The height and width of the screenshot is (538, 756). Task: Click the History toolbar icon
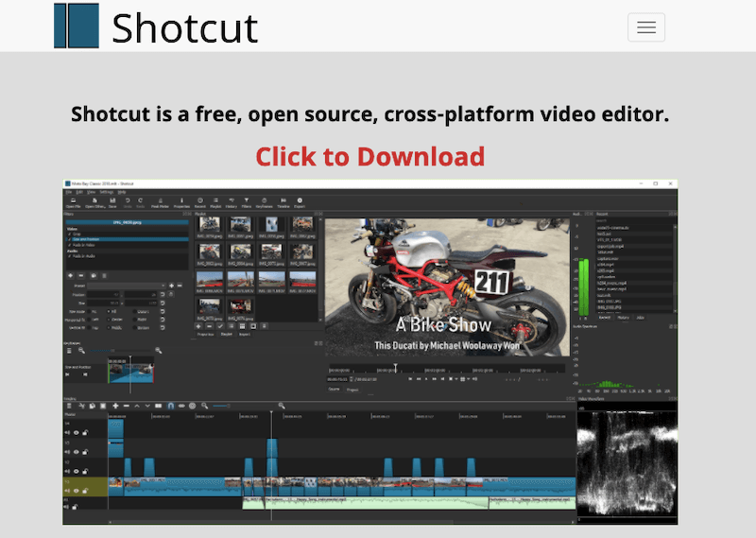coord(232,202)
